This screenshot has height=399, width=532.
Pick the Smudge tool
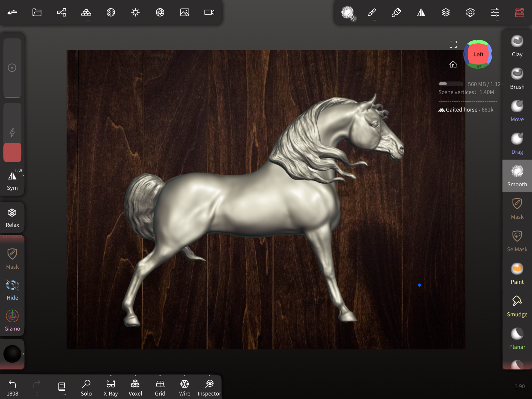[x=517, y=306]
